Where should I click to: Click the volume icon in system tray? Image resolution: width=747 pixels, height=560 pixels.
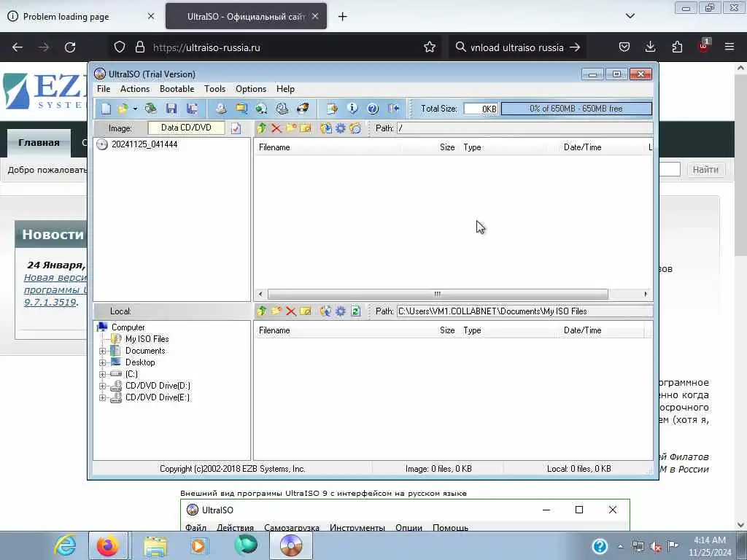point(656,546)
